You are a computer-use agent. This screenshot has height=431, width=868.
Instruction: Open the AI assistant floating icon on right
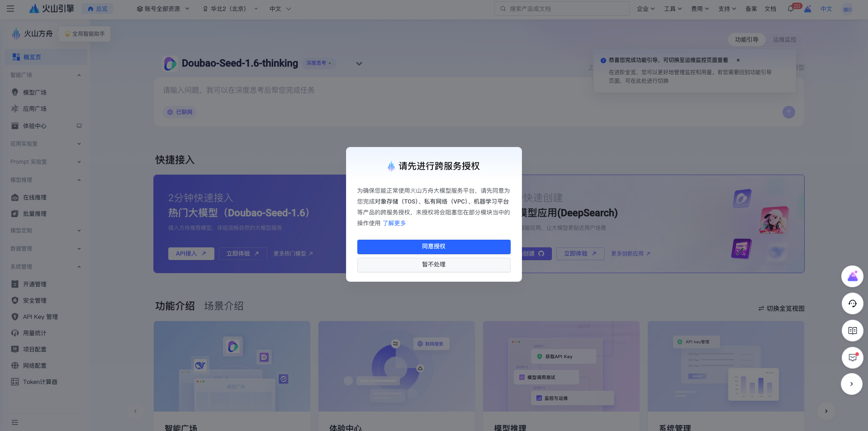852,276
